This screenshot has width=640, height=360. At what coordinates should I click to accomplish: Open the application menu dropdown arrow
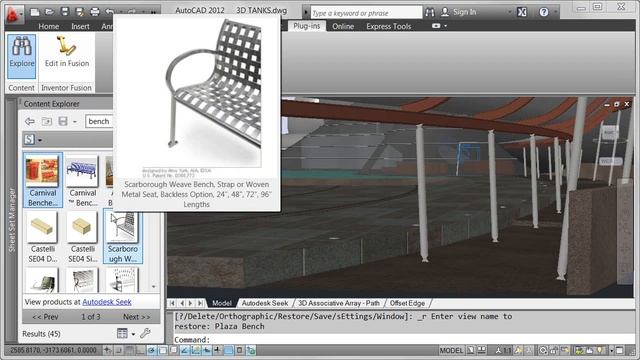point(21,14)
